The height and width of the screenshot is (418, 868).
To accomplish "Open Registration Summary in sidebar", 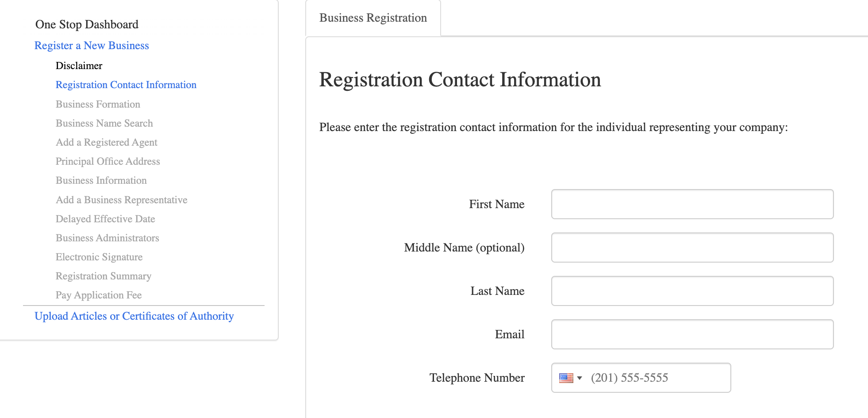I will pyautogui.click(x=104, y=276).
